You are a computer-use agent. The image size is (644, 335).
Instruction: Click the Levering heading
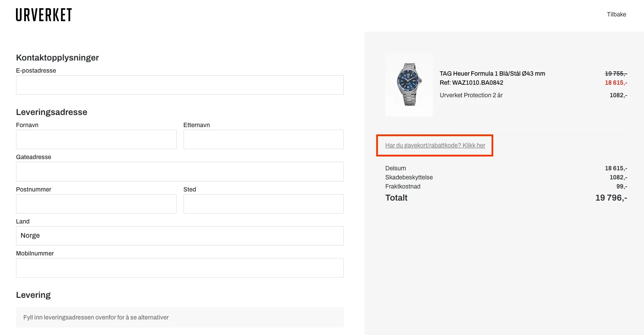[33, 295]
